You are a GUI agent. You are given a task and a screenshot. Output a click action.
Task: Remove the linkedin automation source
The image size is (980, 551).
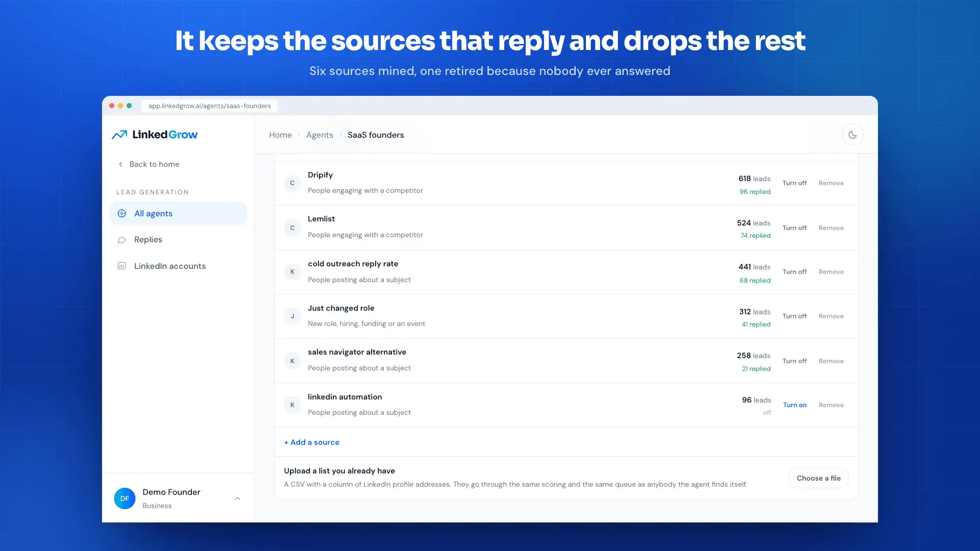pos(831,405)
